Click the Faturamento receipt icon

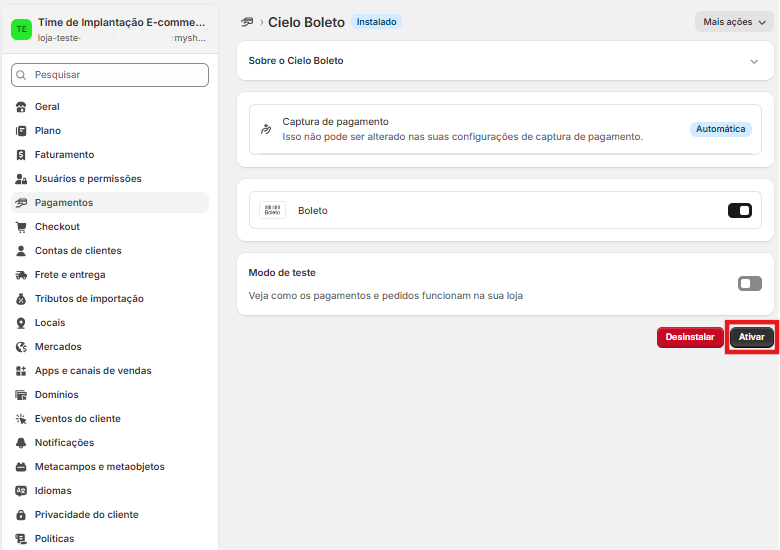pyautogui.click(x=21, y=155)
